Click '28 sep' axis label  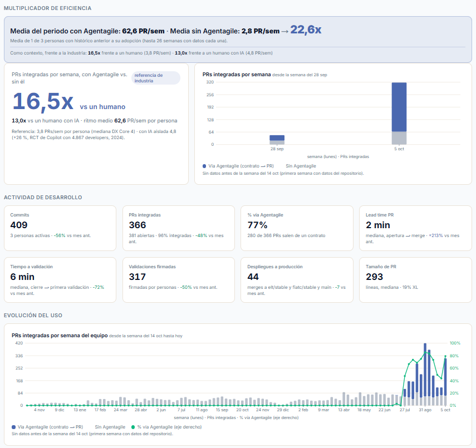coord(277,149)
